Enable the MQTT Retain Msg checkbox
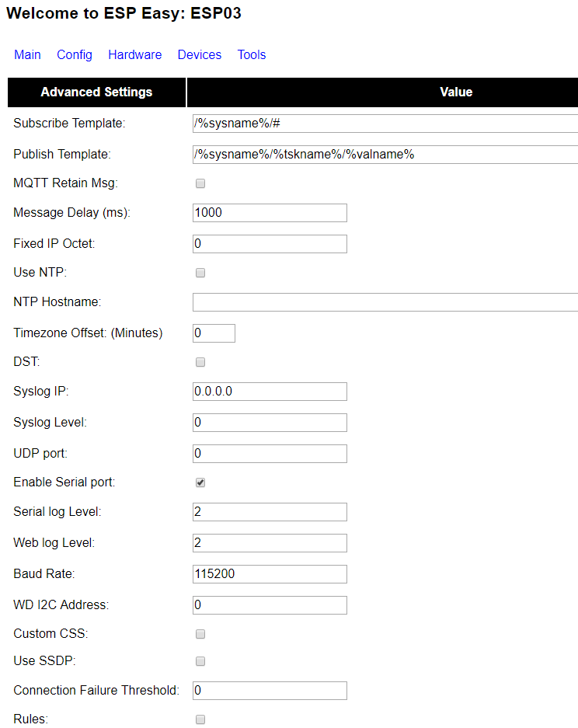The image size is (578, 728). pyautogui.click(x=200, y=183)
